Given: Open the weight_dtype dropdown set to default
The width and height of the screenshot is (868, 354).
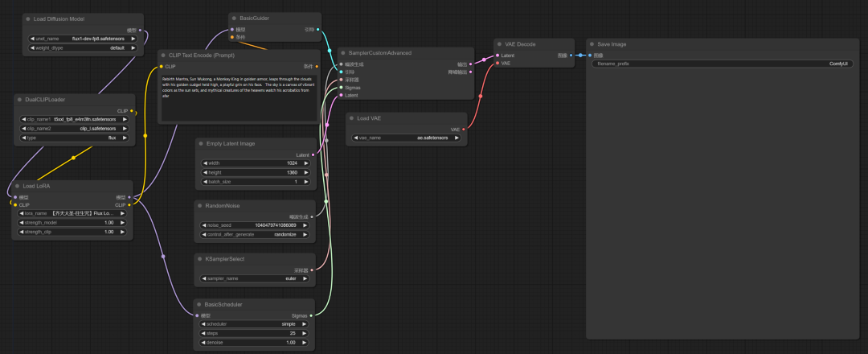Looking at the screenshot, I should point(83,47).
